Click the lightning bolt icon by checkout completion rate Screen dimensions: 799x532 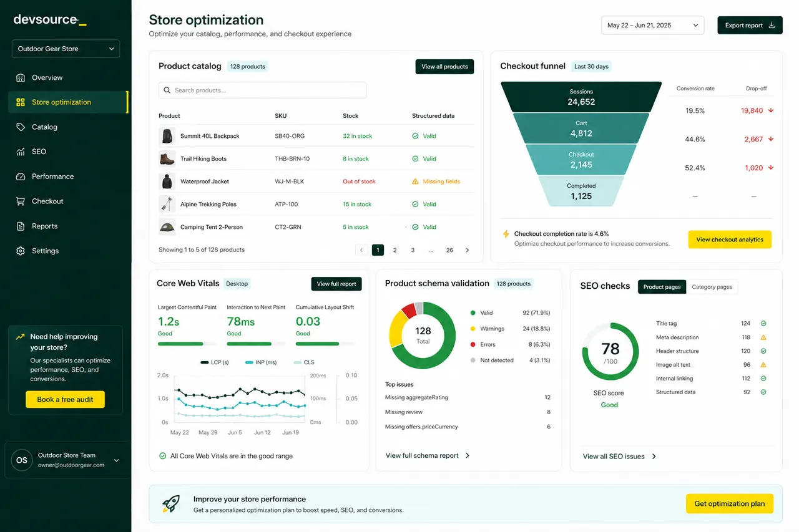(x=506, y=234)
